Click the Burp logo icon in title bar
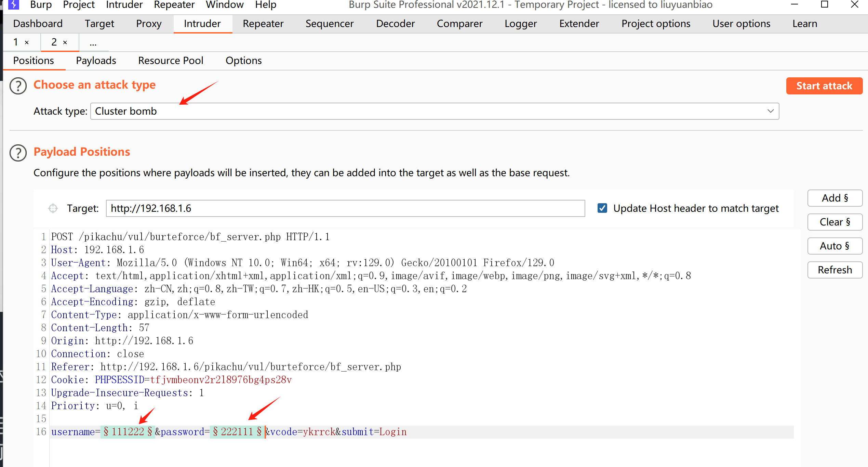 click(x=14, y=5)
